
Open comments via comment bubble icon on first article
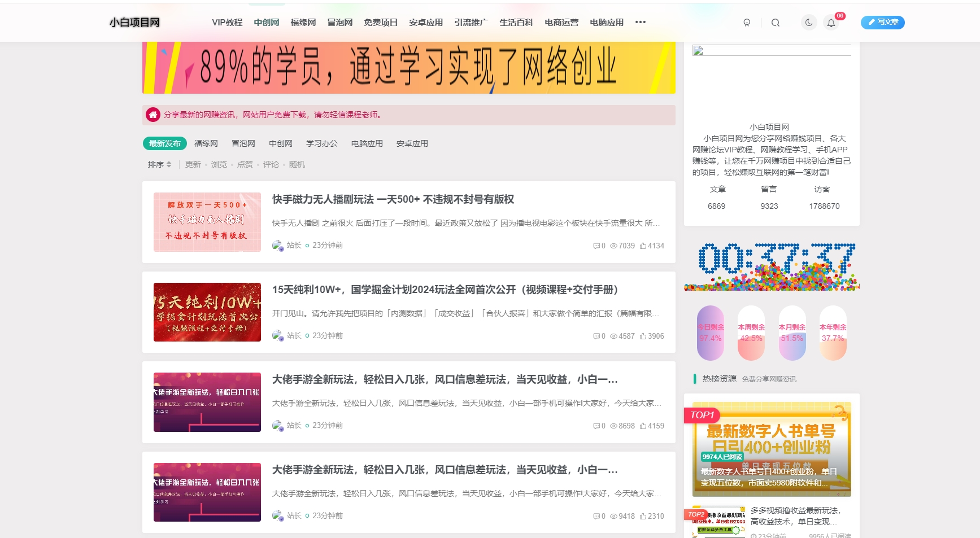click(x=597, y=246)
